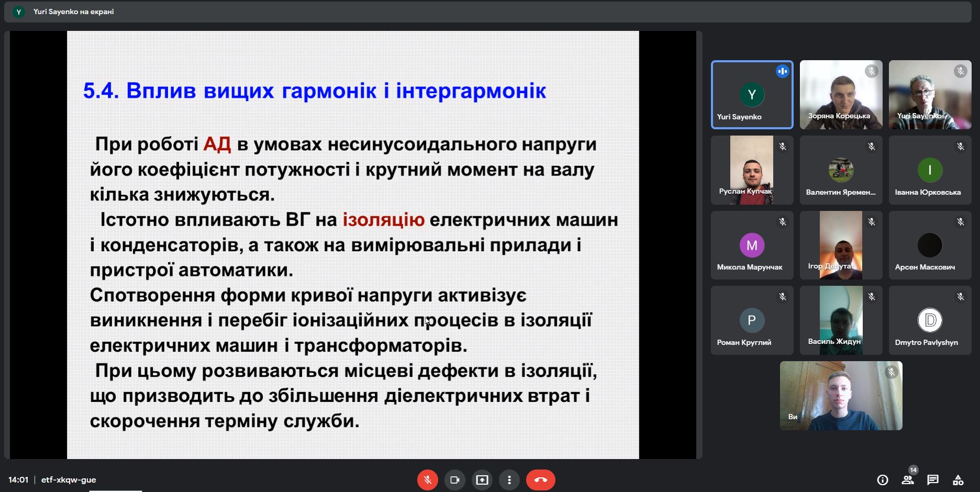
Task: Open the three-dot more options menu
Action: pyautogui.click(x=509, y=480)
